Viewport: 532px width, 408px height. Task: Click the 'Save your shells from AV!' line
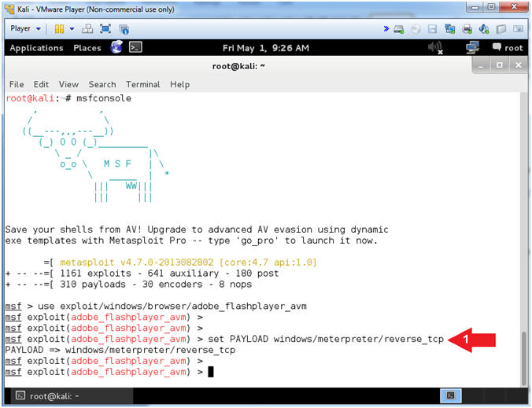(197, 230)
